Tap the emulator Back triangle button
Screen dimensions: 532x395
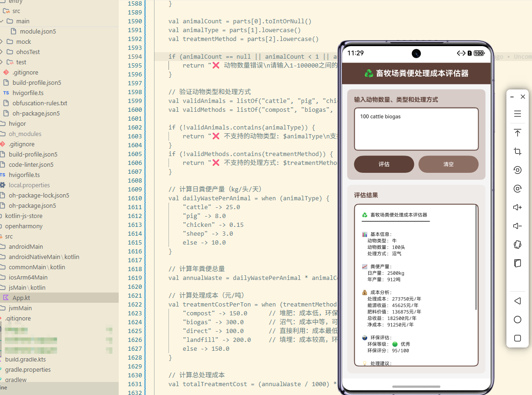click(x=517, y=301)
